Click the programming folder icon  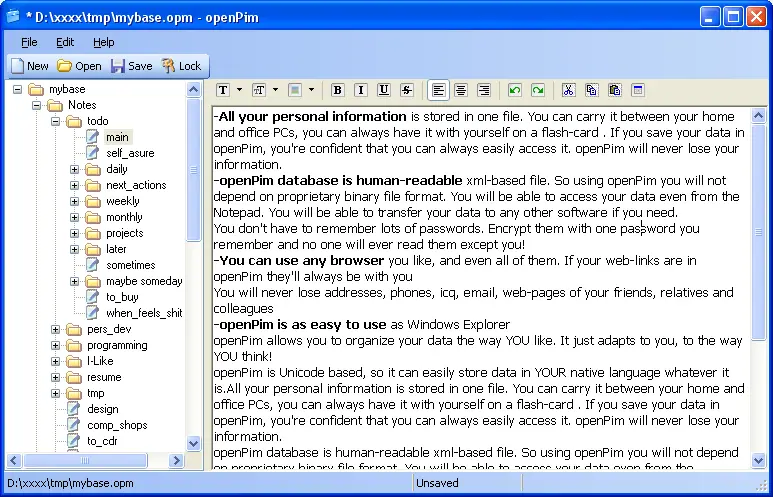[74, 346]
